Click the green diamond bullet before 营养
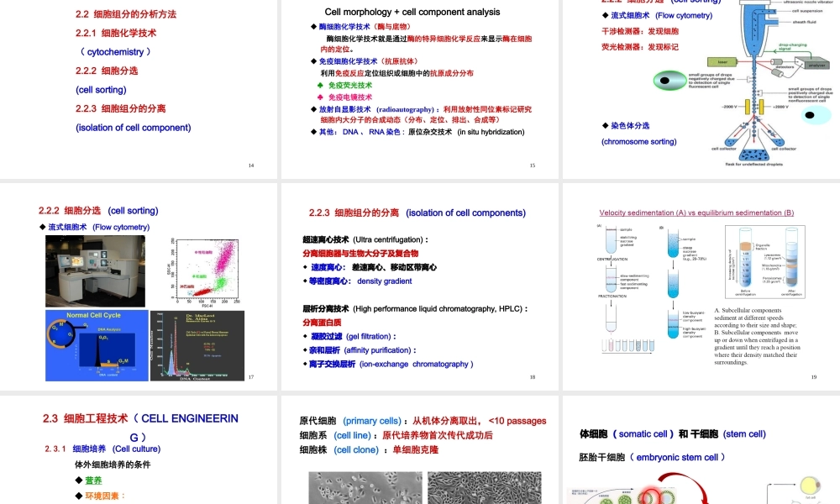Viewport: 840px width, 504px height. coord(81,480)
